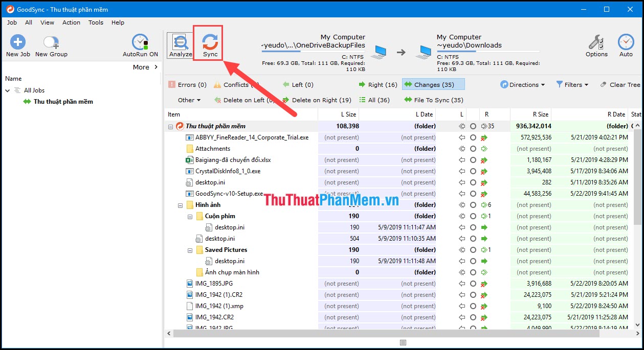The image size is (644, 350).
Task: Toggle the Changes (35) filter
Action: pos(433,84)
